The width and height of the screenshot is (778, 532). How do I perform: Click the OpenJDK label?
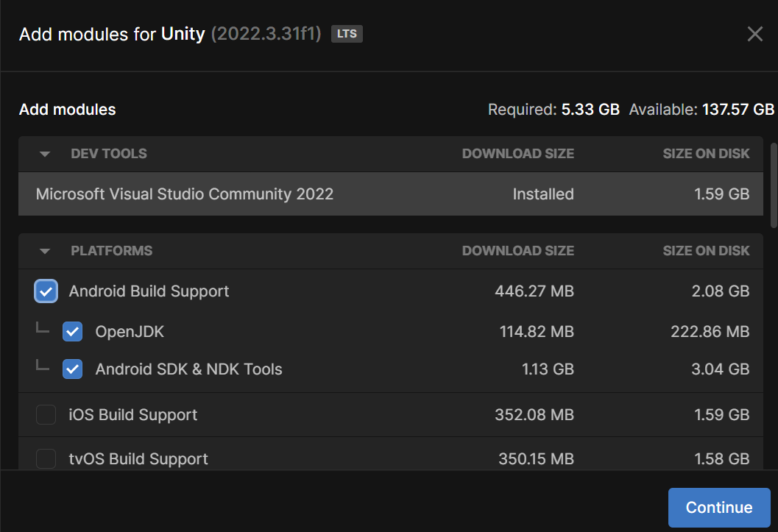click(130, 332)
